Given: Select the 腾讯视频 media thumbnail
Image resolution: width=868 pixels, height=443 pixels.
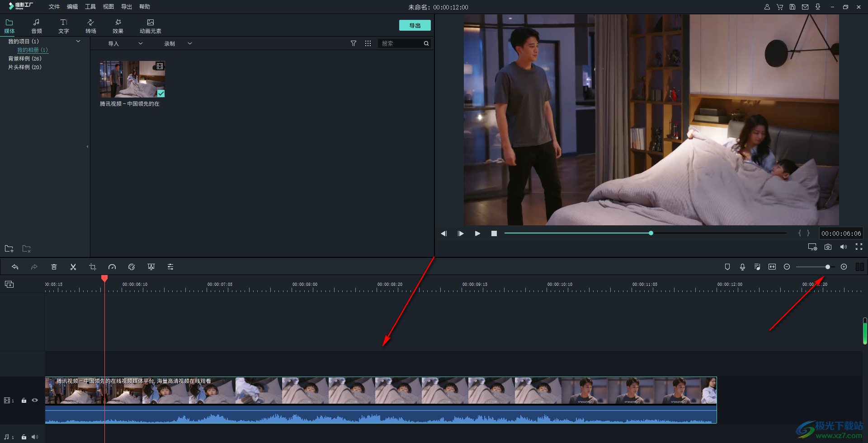Looking at the screenshot, I should [x=132, y=79].
